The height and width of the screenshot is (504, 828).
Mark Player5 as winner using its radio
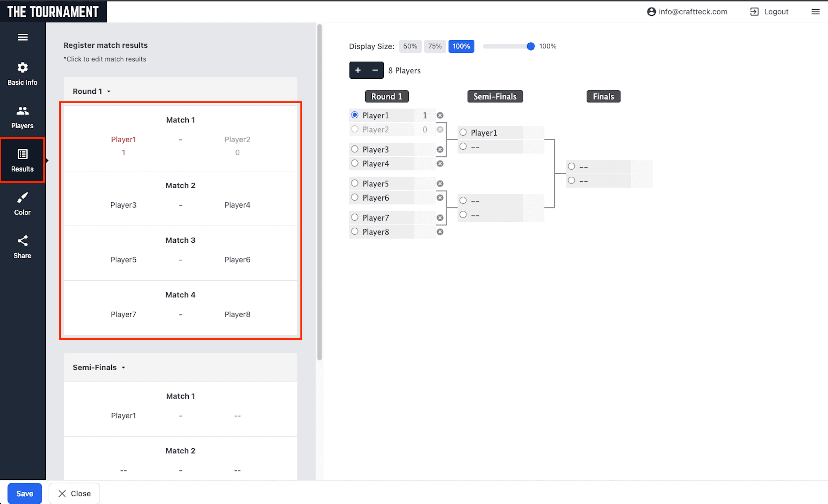tap(354, 183)
